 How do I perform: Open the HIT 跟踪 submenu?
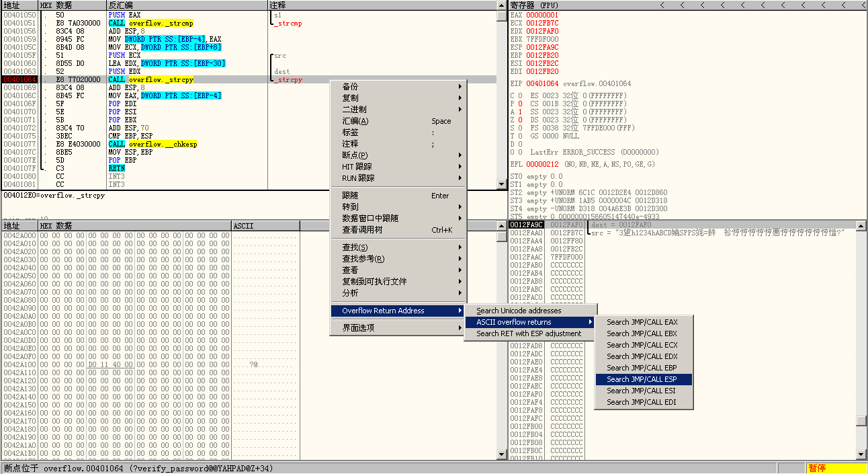tap(399, 167)
